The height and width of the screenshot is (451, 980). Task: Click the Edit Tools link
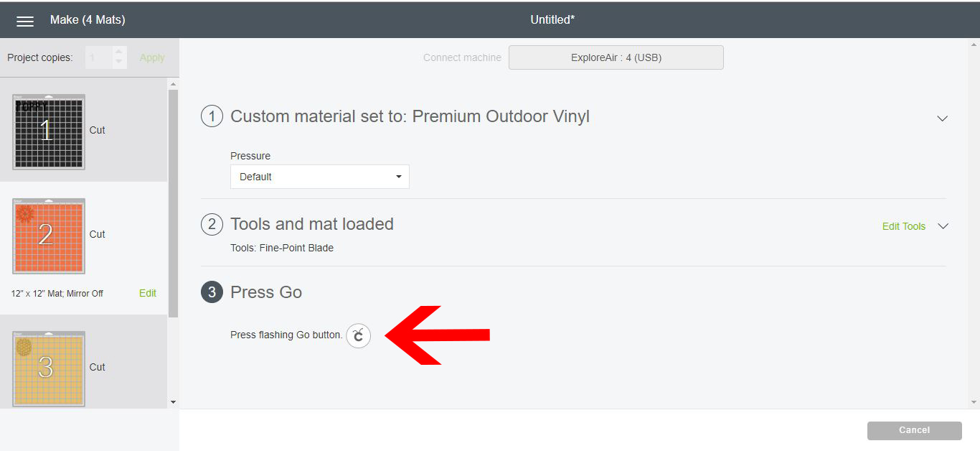pyautogui.click(x=903, y=226)
